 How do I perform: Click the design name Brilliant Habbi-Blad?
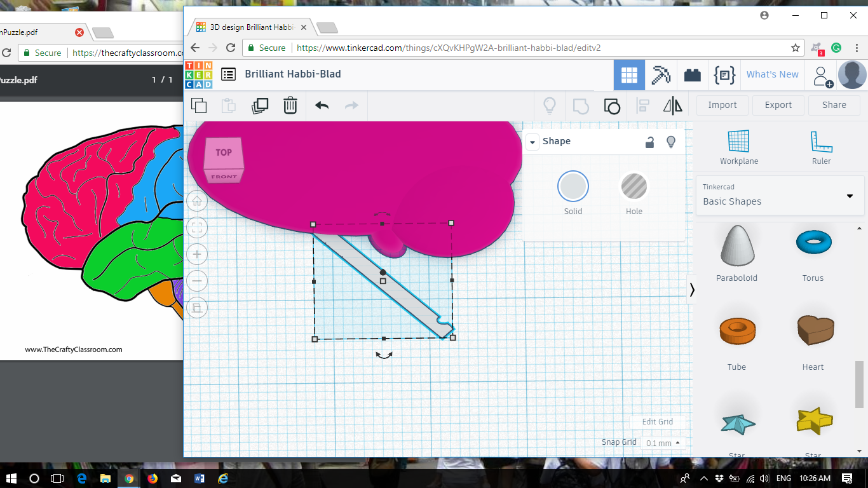[x=293, y=74]
